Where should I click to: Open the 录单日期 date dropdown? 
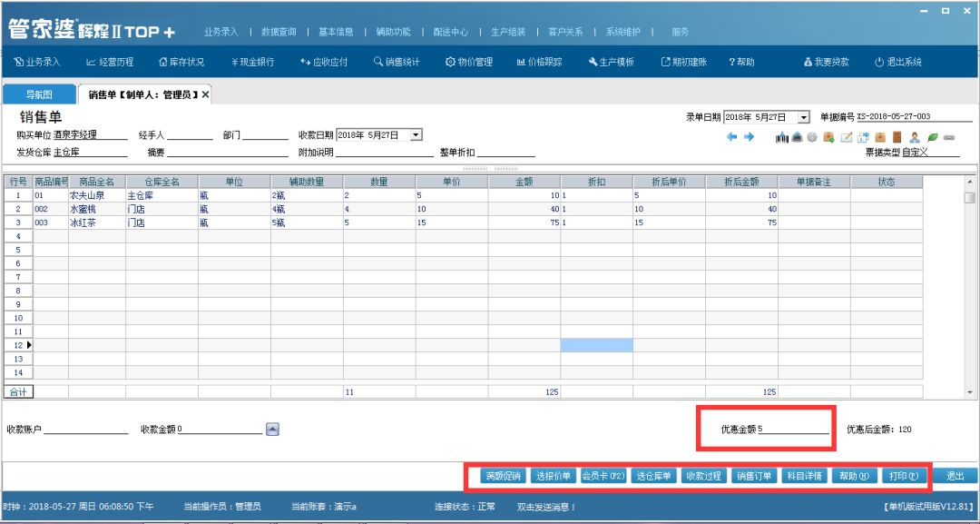(x=803, y=117)
